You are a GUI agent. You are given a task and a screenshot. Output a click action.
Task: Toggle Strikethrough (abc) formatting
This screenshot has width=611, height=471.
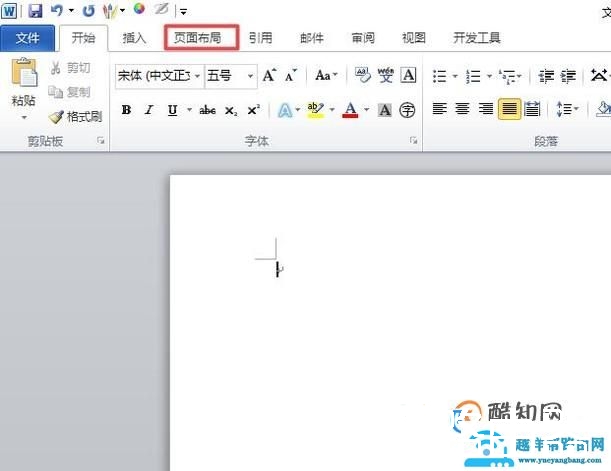click(x=207, y=110)
